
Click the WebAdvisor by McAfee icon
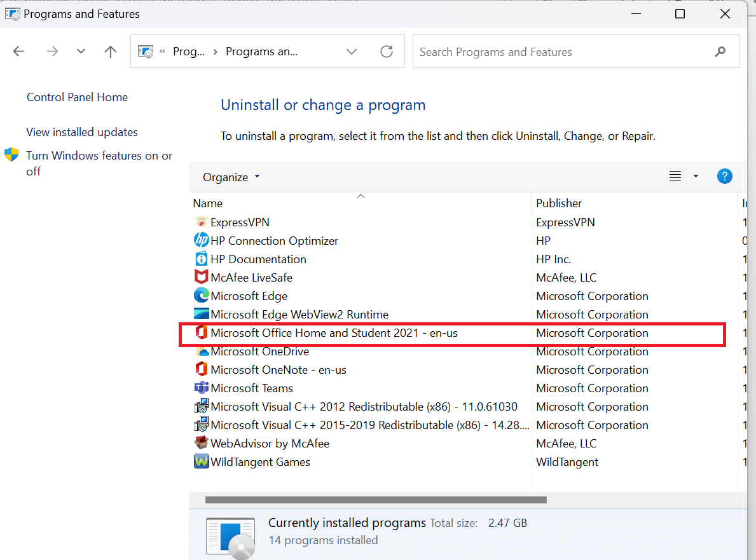201,442
